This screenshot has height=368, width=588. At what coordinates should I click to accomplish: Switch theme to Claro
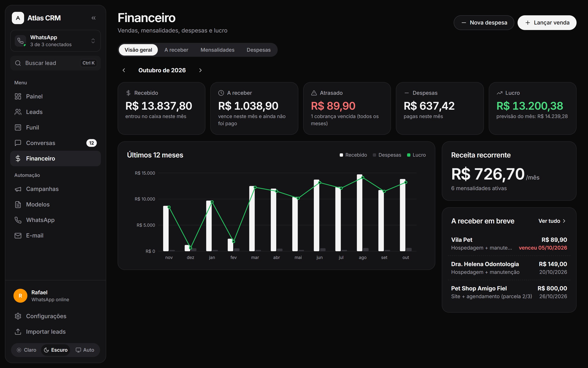(26, 350)
